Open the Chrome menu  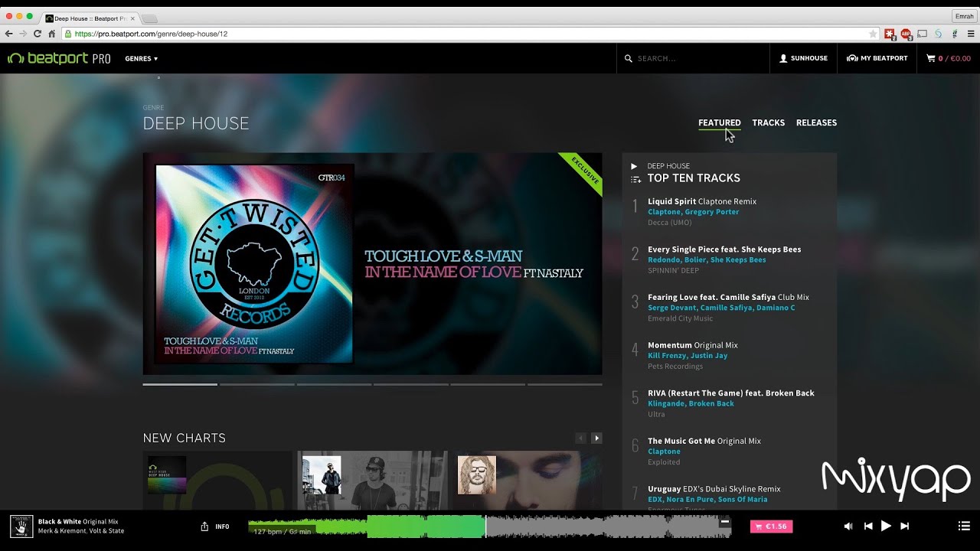[x=971, y=34]
